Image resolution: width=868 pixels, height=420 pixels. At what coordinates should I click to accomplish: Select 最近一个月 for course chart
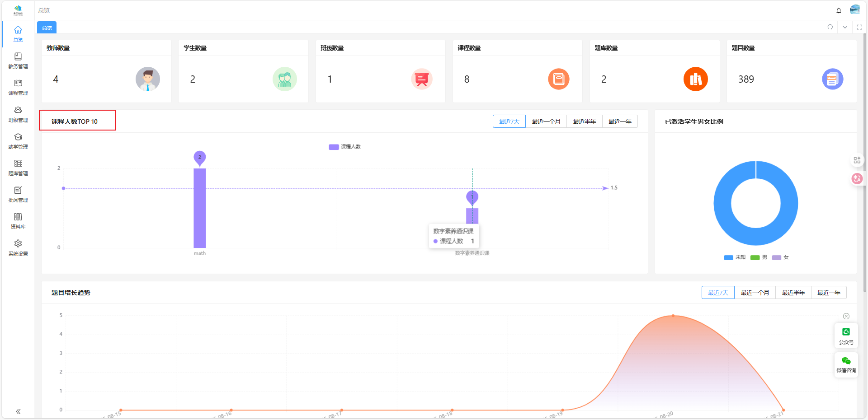[x=546, y=121]
